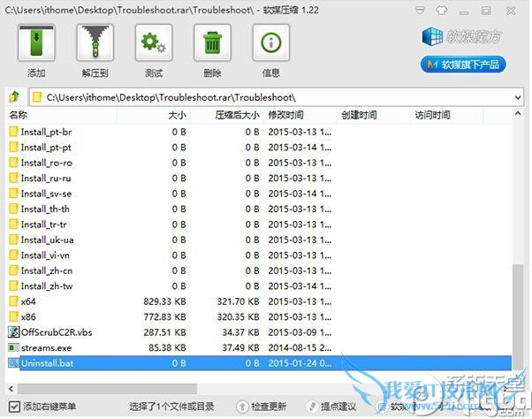The height and width of the screenshot is (419, 532).
Task: Select the Install_vi-vn file name
Action: pos(45,255)
